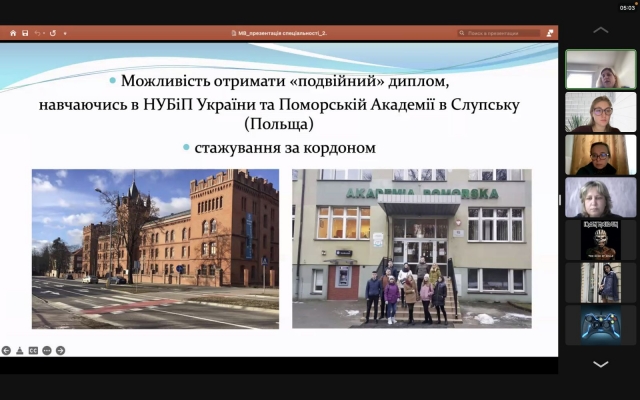Select the participant tile with the street photo
640x400 pixels.
(600, 283)
